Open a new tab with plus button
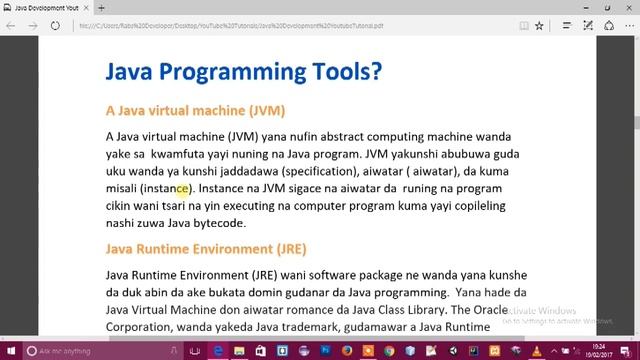Image resolution: width=640 pixels, height=360 pixels. (x=102, y=8)
